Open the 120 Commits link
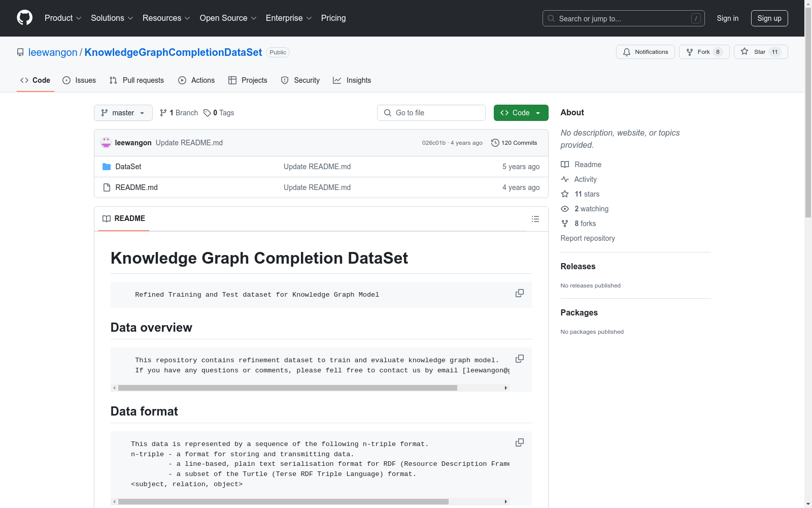The width and height of the screenshot is (812, 508). [514, 143]
